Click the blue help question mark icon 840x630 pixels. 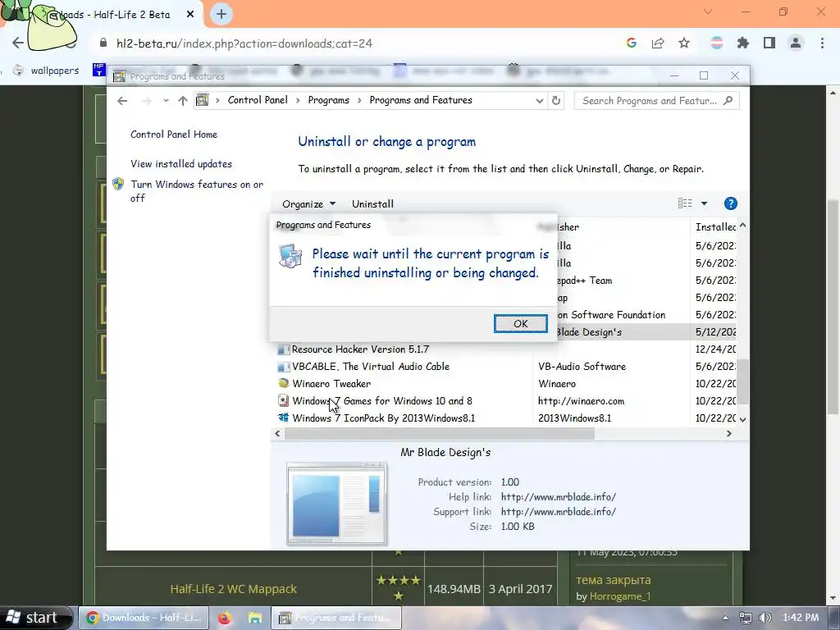(x=730, y=203)
